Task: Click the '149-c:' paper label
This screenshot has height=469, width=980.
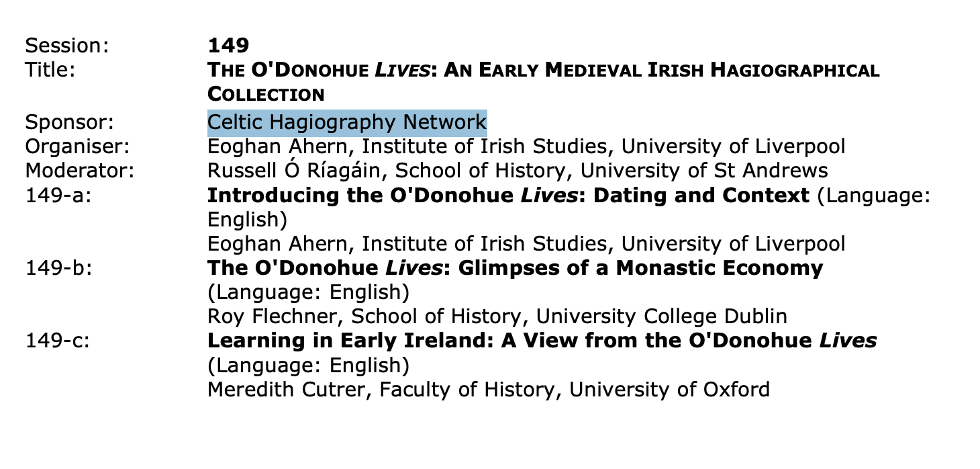Action: (57, 341)
